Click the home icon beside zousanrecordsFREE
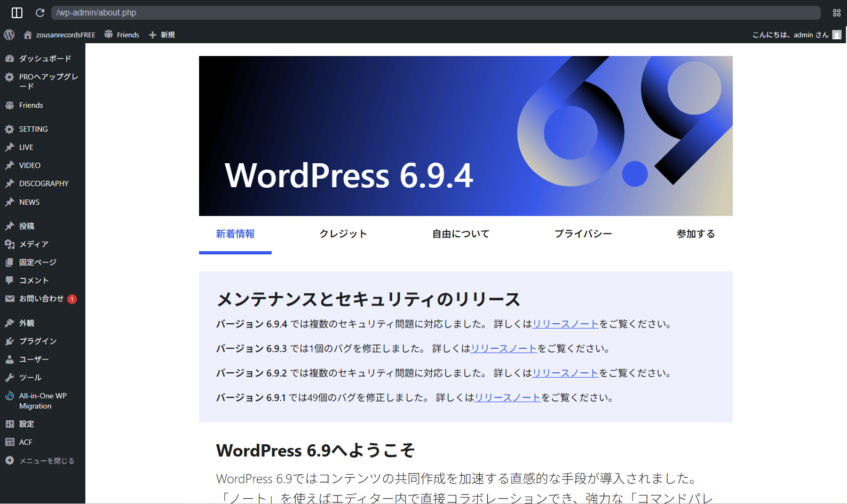The height and width of the screenshot is (504, 847). point(28,35)
